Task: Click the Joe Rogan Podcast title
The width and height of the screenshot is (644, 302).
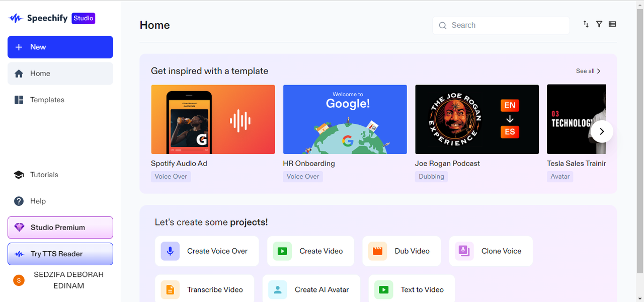Action: coord(447,163)
